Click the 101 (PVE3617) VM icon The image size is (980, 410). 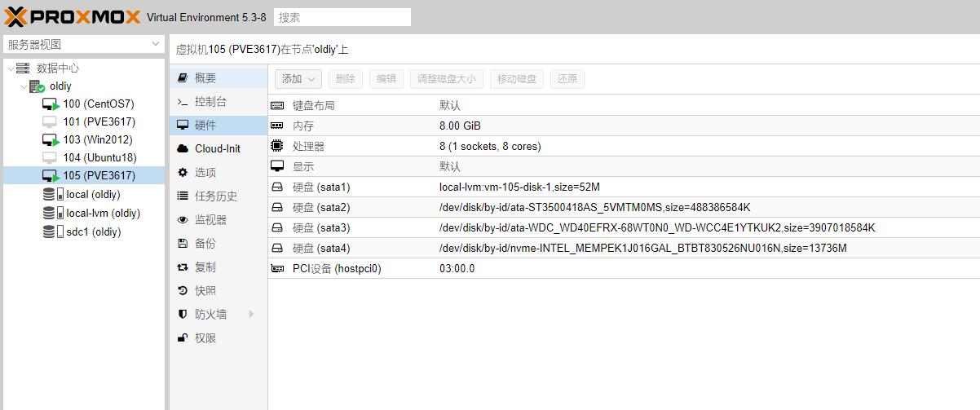click(51, 122)
